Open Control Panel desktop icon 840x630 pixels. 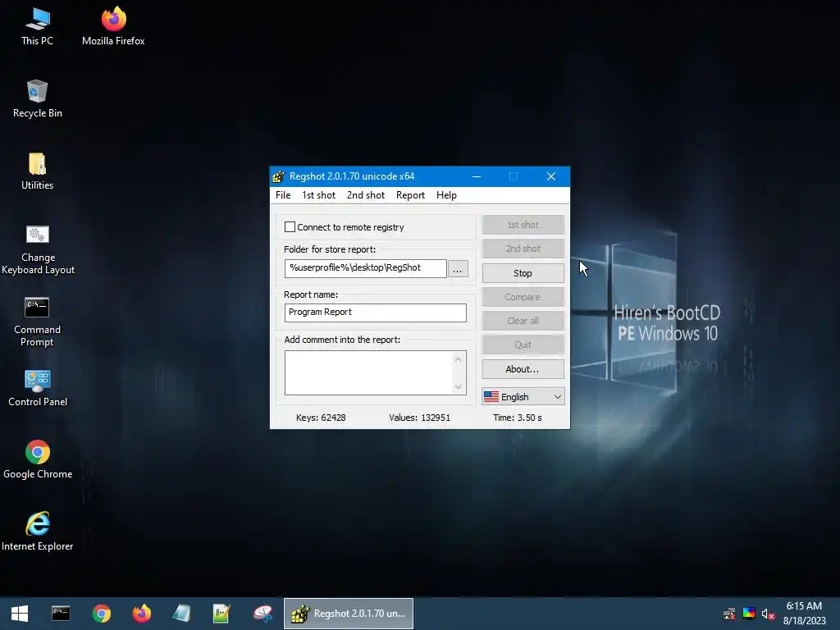[x=38, y=388]
